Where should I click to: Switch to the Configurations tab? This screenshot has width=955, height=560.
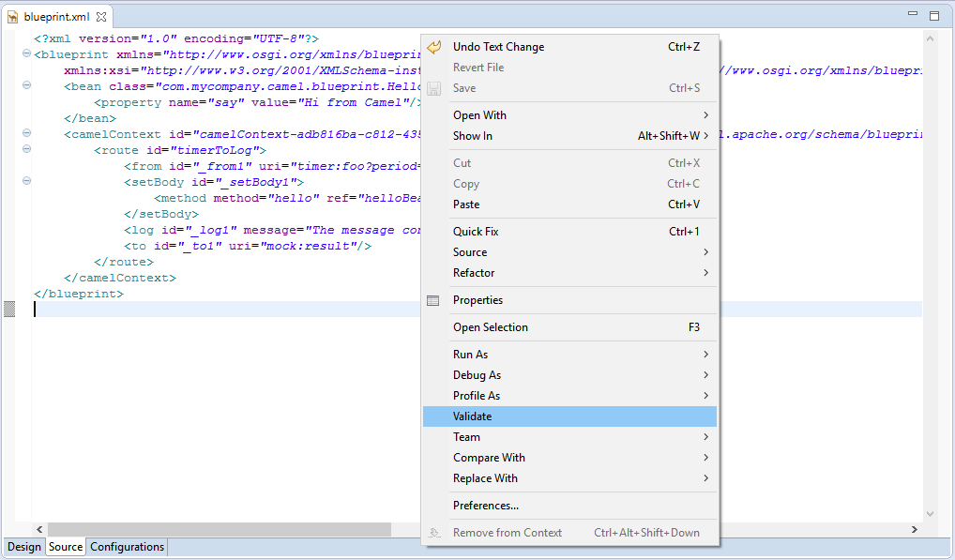(x=128, y=547)
